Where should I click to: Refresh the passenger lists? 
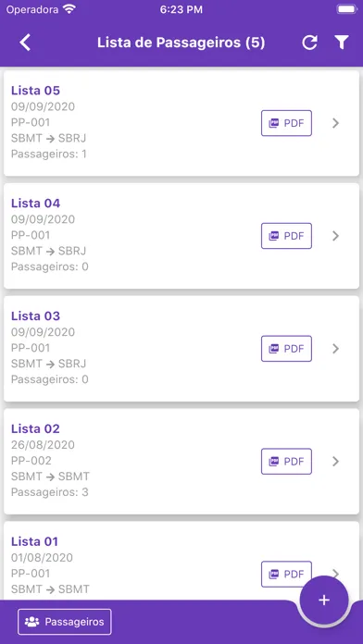coord(309,43)
